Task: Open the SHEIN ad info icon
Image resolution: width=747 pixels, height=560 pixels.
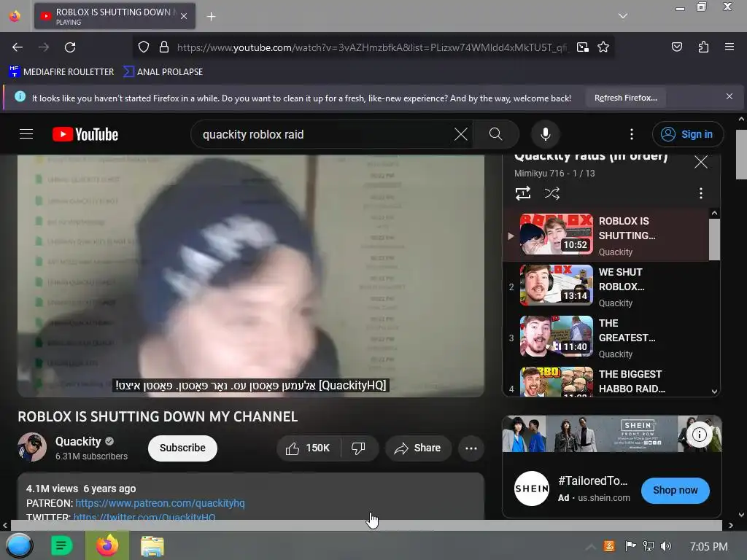Action: (699, 434)
